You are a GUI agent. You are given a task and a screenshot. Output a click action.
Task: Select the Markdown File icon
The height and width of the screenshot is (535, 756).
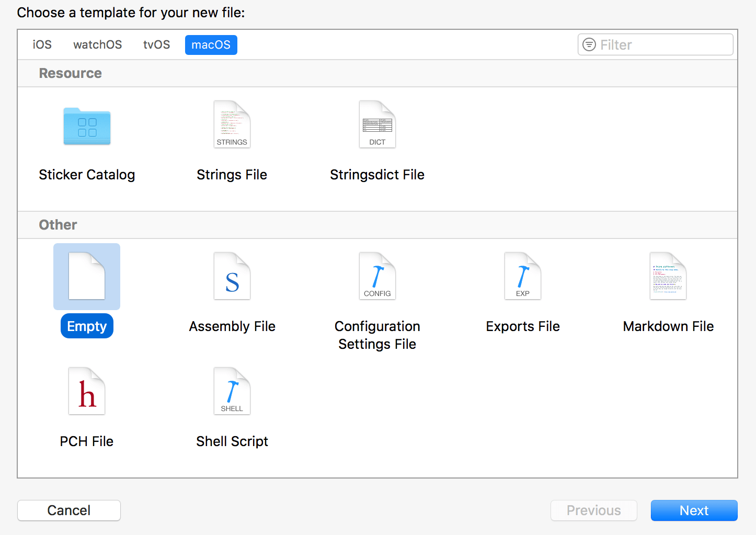[668, 276]
